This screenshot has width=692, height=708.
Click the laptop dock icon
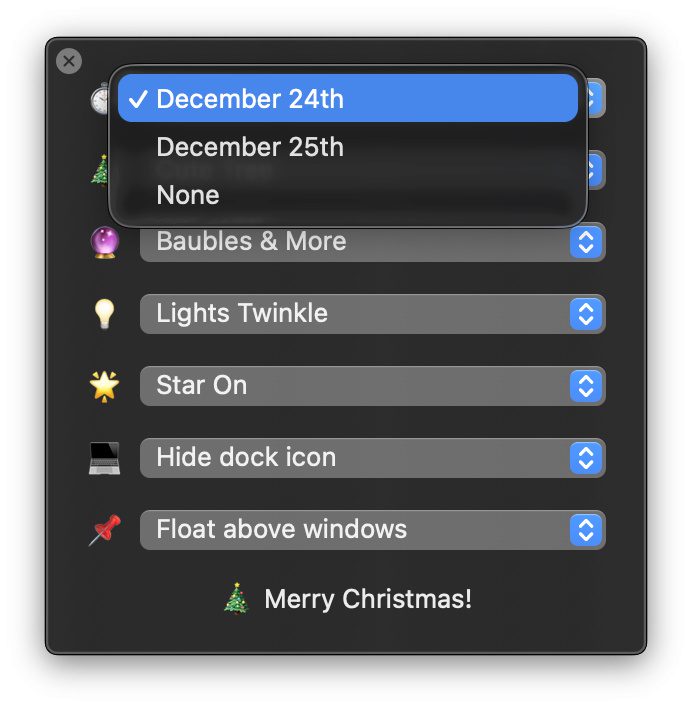pyautogui.click(x=104, y=458)
